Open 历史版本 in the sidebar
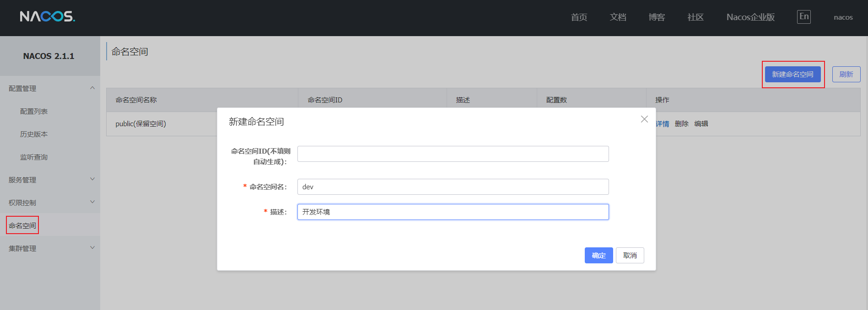The image size is (868, 310). coord(34,134)
